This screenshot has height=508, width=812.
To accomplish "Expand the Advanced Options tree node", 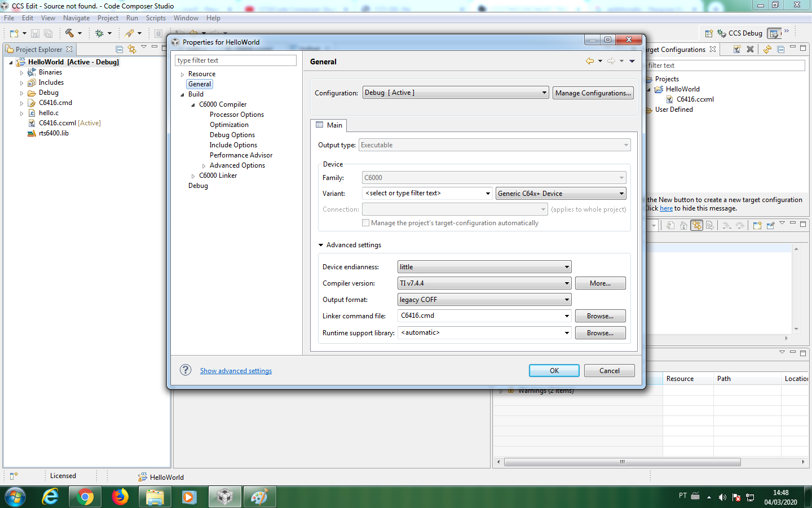I will coord(204,166).
